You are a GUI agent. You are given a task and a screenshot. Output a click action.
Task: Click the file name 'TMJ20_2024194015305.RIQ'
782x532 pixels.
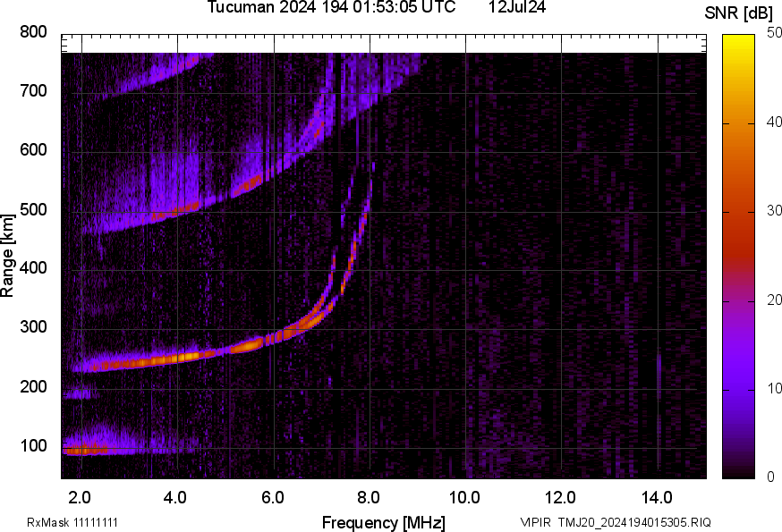pos(634,522)
